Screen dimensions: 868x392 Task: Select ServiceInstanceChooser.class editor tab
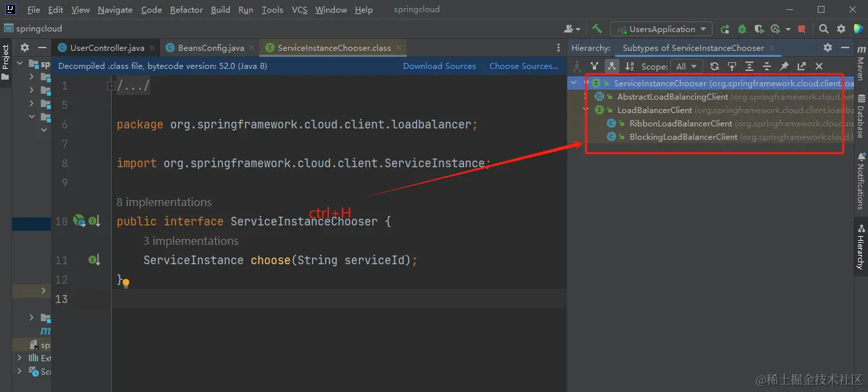(334, 47)
